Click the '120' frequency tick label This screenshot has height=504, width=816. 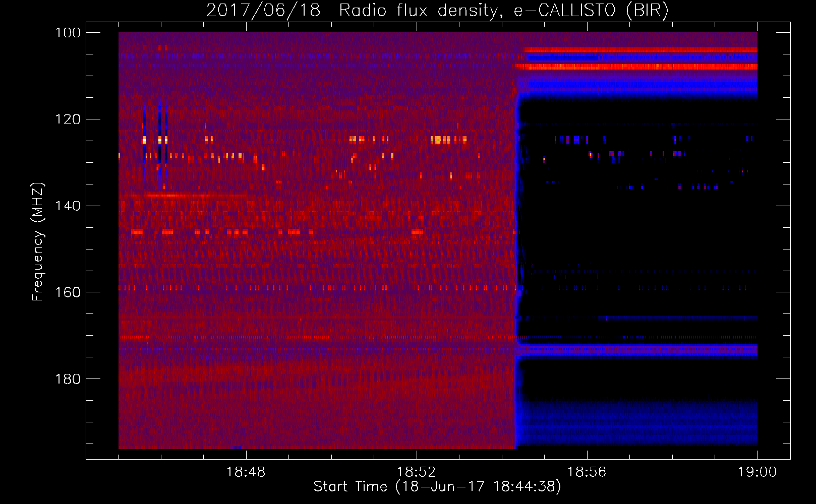tap(68, 119)
